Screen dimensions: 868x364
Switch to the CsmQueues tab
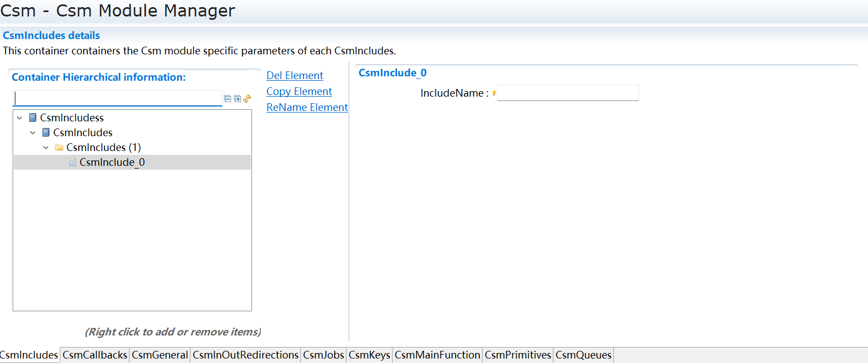[x=583, y=355]
